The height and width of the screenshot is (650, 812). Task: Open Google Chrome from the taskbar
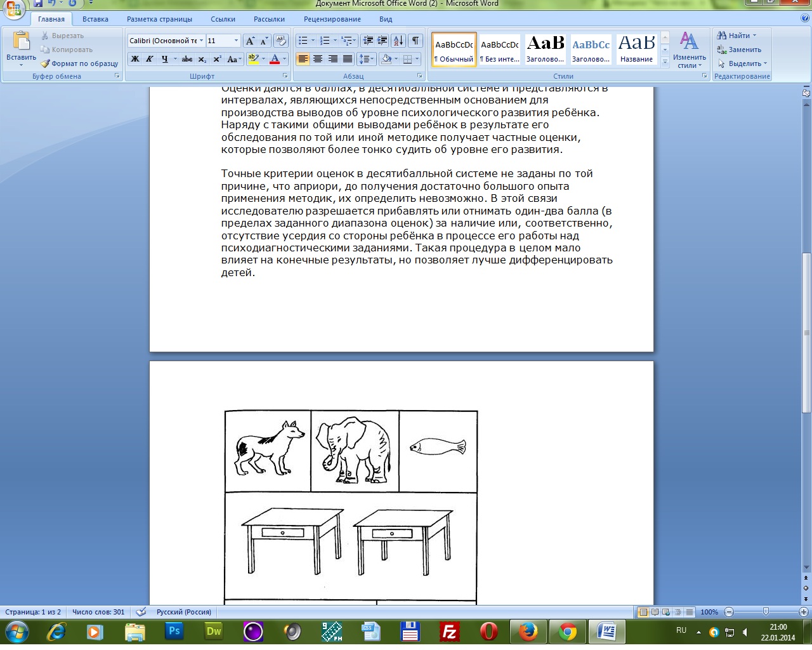(568, 632)
